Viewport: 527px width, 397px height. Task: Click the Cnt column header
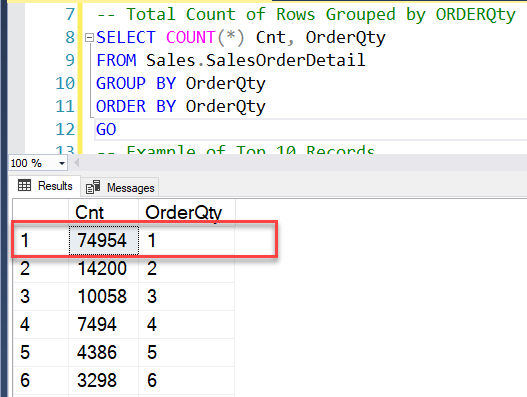pyautogui.click(x=104, y=212)
